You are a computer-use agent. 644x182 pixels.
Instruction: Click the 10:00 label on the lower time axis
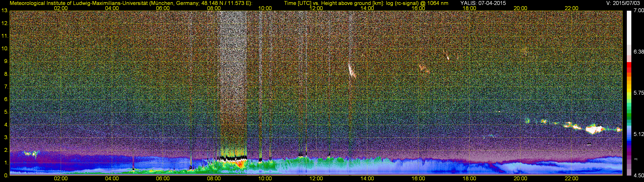pos(265,179)
